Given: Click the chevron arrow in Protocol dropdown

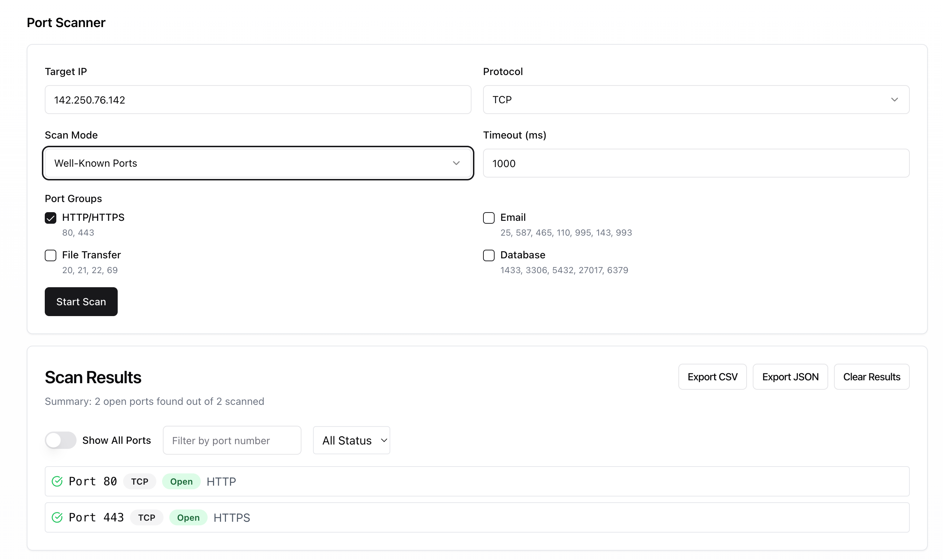Looking at the screenshot, I should pyautogui.click(x=894, y=100).
